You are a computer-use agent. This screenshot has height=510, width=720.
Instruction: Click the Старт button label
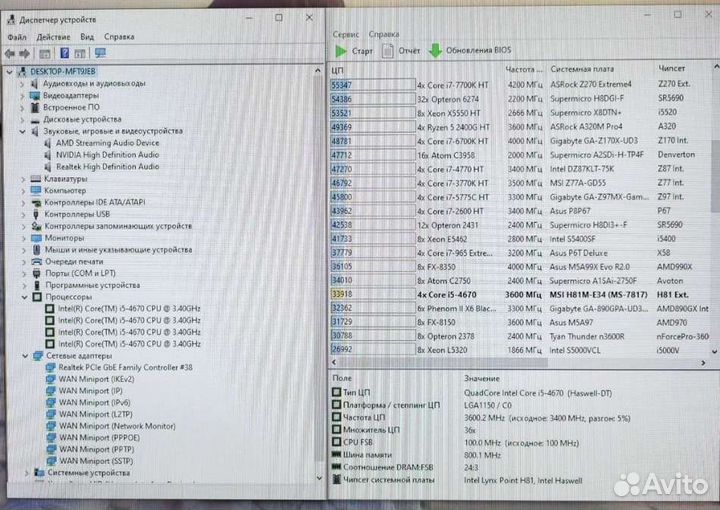pos(362,51)
